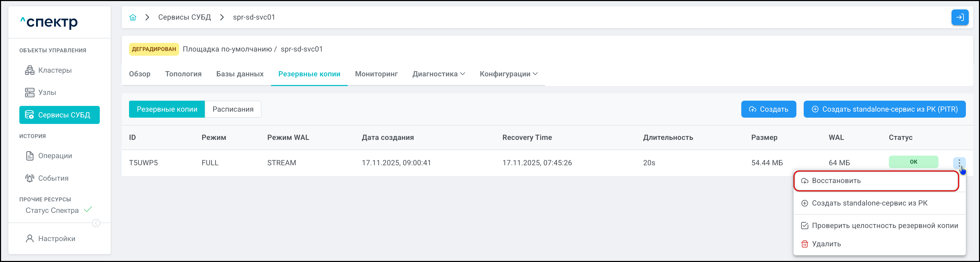The height and width of the screenshot is (262, 980).
Task: Open Настройки user settings
Action: tap(56, 238)
